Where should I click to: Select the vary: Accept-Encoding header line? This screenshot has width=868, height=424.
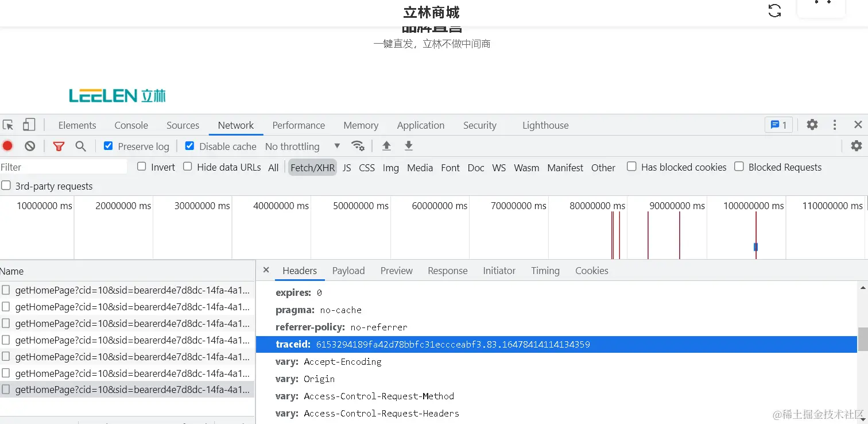point(328,361)
